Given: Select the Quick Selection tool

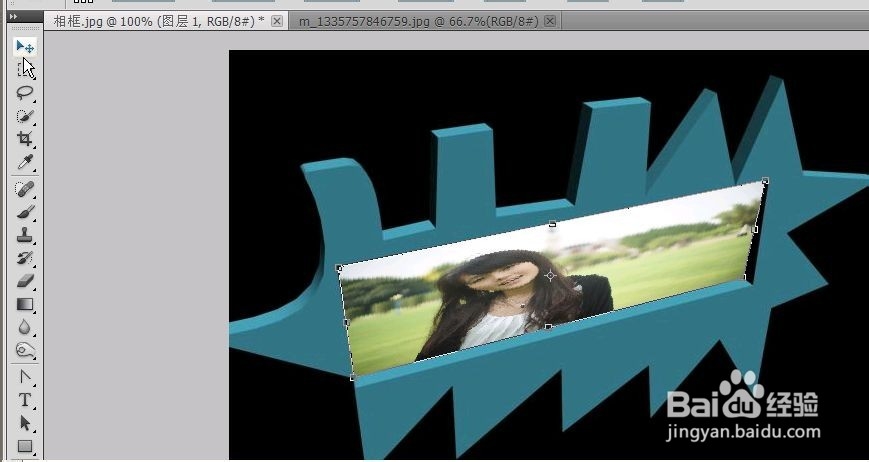Looking at the screenshot, I should click(x=25, y=116).
